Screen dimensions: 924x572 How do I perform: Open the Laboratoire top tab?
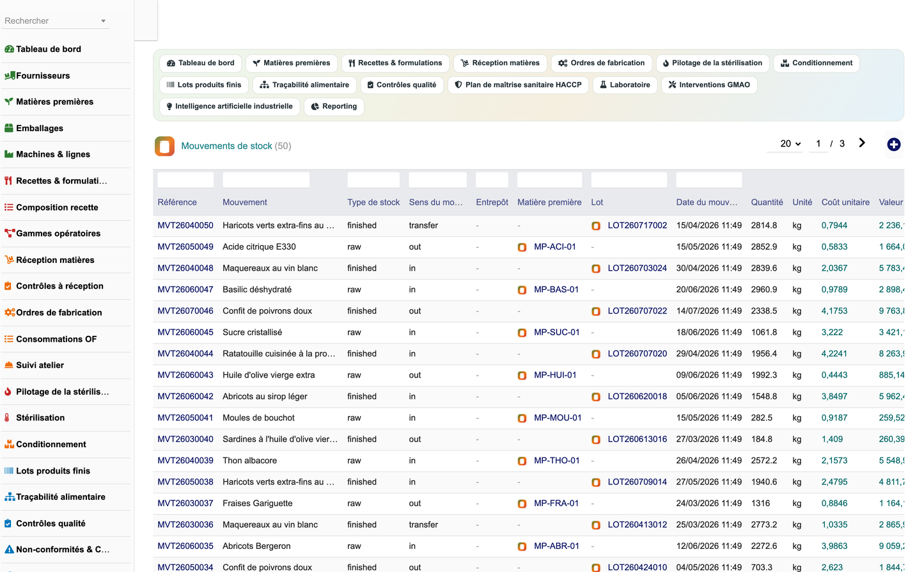pos(625,85)
